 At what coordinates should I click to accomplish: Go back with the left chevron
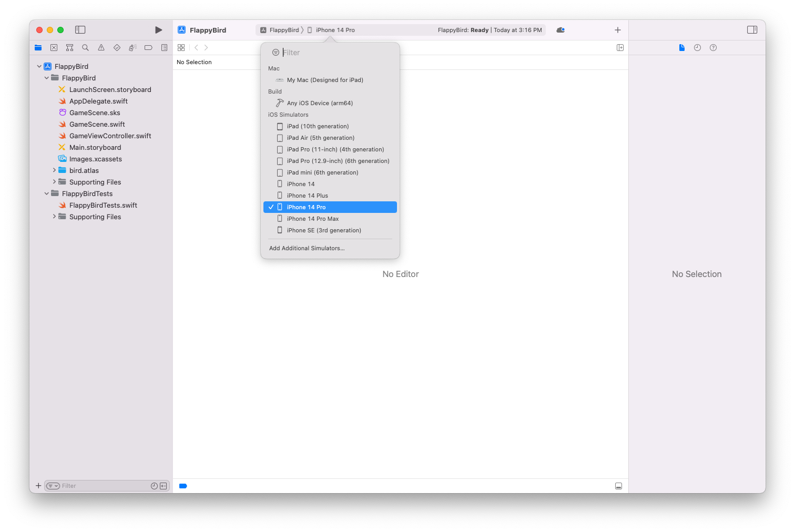point(196,48)
